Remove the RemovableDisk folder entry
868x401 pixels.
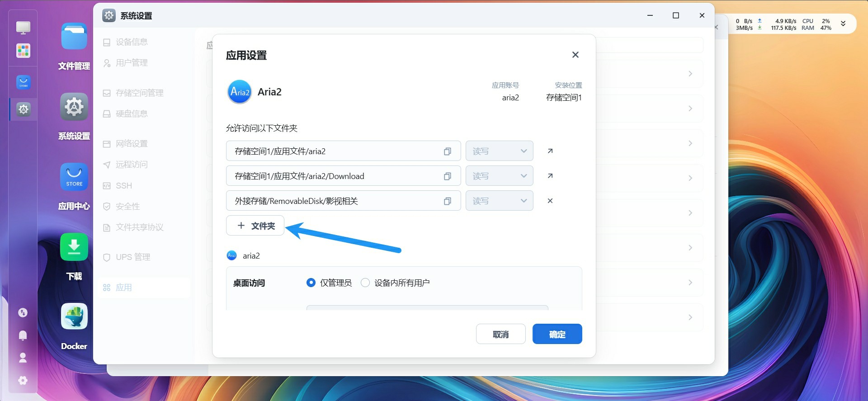coord(550,201)
